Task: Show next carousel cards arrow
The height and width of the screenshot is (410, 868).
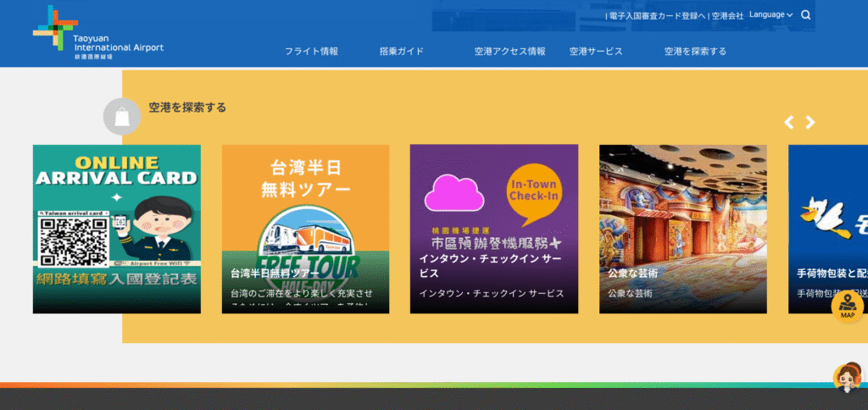Action: click(810, 122)
